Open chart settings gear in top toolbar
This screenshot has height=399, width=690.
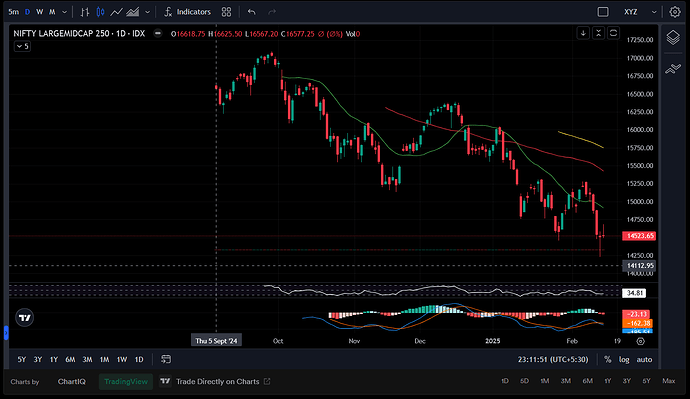click(675, 12)
